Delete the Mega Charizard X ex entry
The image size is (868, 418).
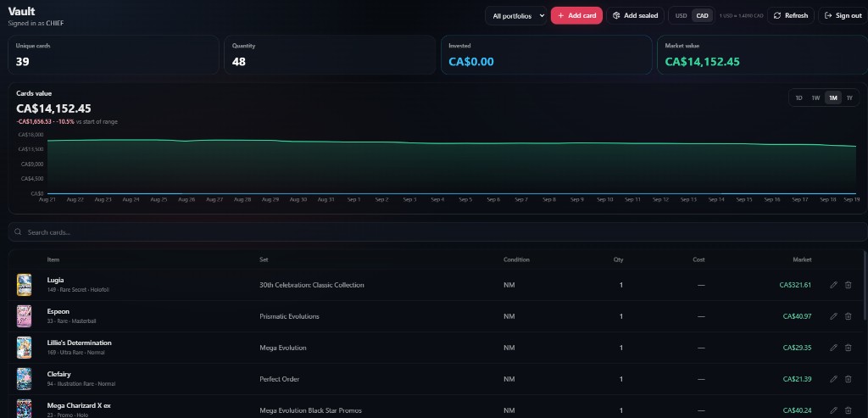coord(848,410)
